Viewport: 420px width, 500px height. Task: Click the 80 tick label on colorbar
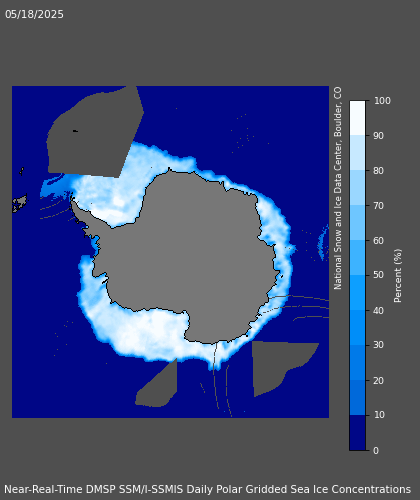(378, 171)
